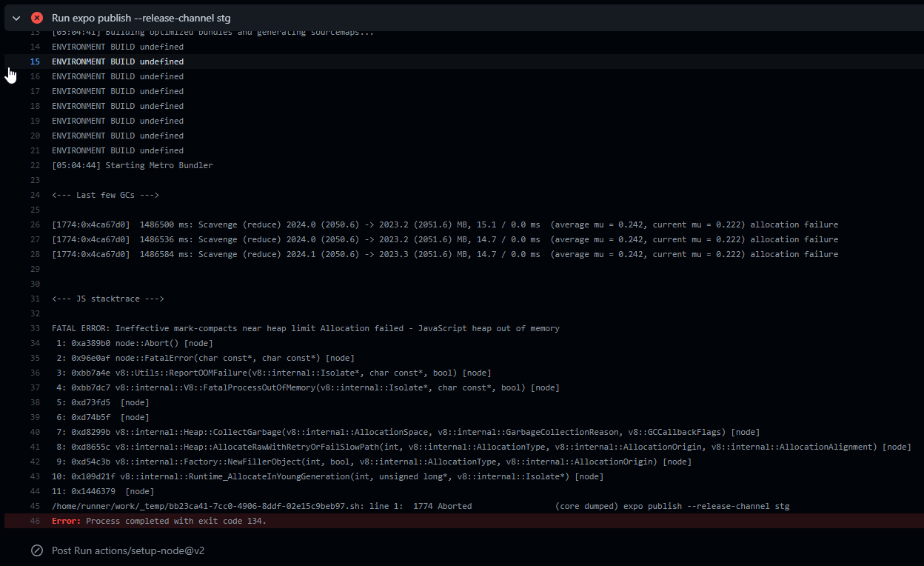Click the downward chevron beside the step name
Image resolution: width=924 pixels, height=566 pixels.
pyautogui.click(x=16, y=18)
